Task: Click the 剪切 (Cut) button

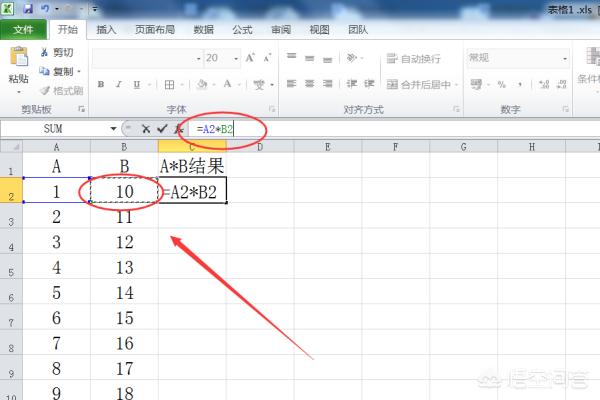Action: (57, 52)
